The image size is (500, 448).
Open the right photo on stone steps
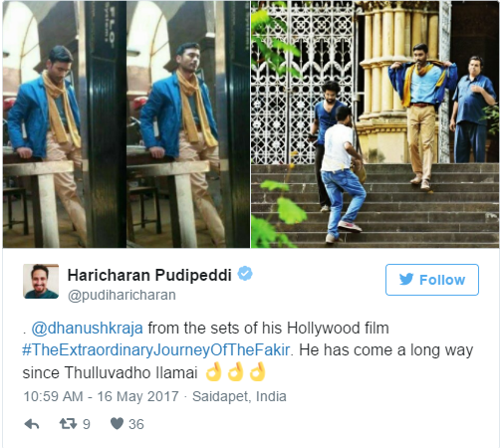[x=375, y=124]
